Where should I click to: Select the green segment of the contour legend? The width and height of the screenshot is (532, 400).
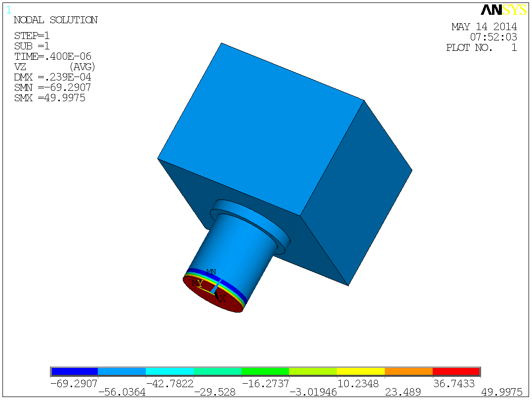(x=264, y=371)
